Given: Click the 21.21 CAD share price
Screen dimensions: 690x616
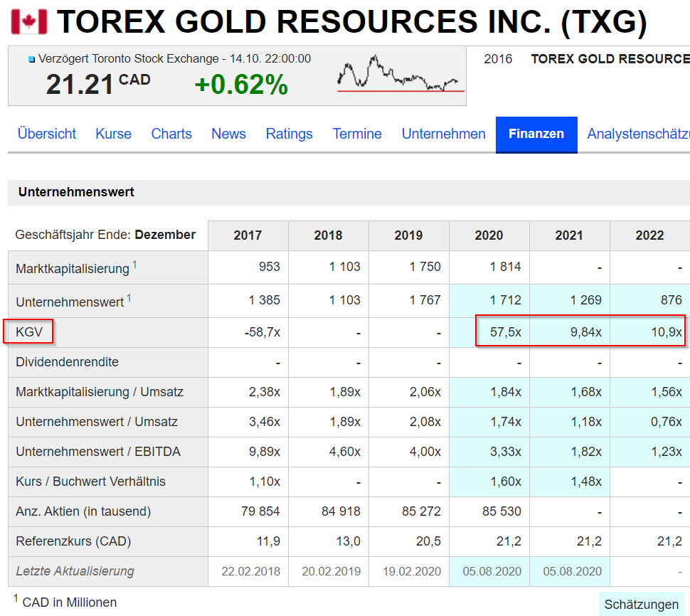Looking at the screenshot, I should tap(98, 84).
